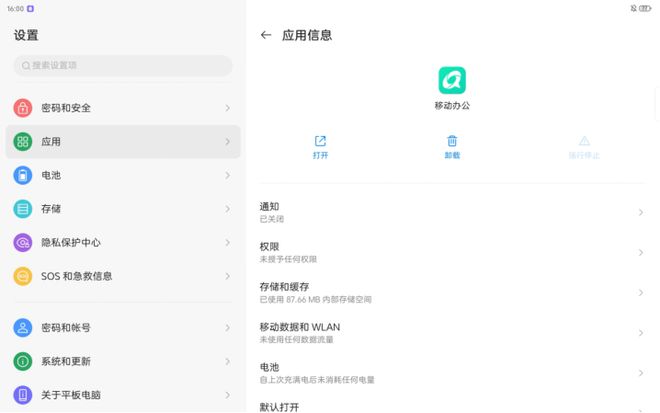This screenshot has height=413, width=660.
Task: Click 系统和更新 label
Action: pyautogui.click(x=66, y=361)
